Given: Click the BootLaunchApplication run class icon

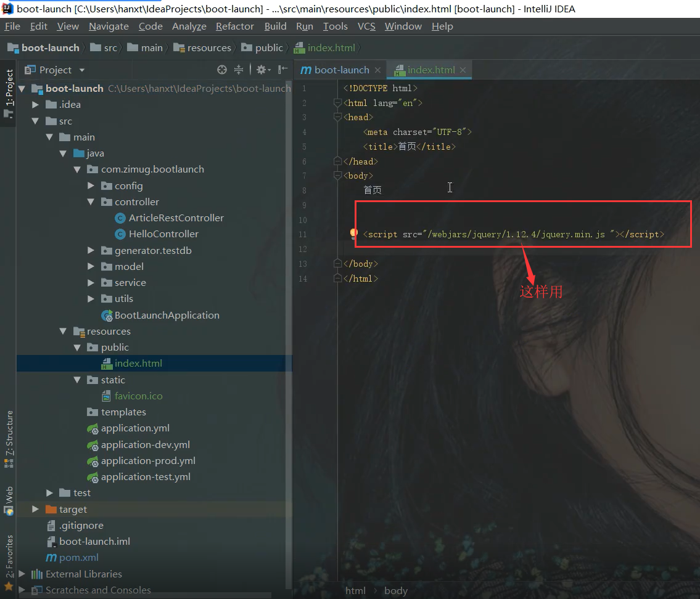Looking at the screenshot, I should click(x=107, y=316).
